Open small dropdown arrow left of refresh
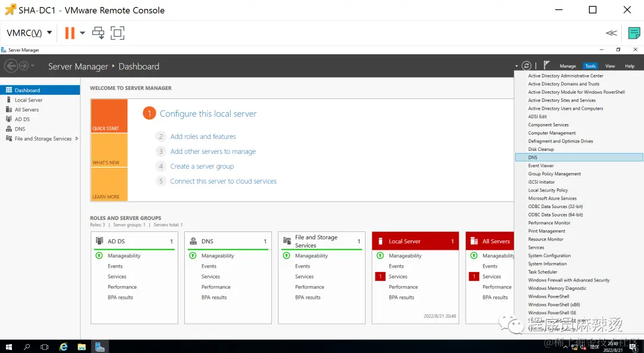This screenshot has height=353, width=644. 516,66
